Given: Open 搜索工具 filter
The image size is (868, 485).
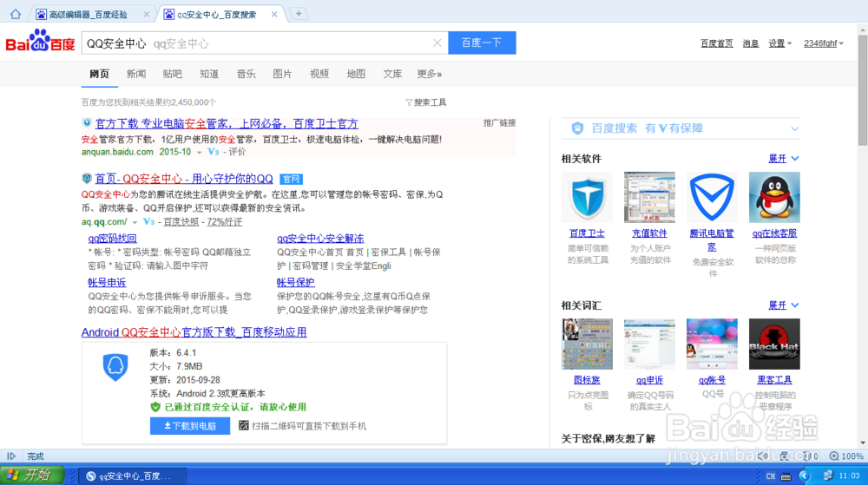Looking at the screenshot, I should pyautogui.click(x=425, y=102).
